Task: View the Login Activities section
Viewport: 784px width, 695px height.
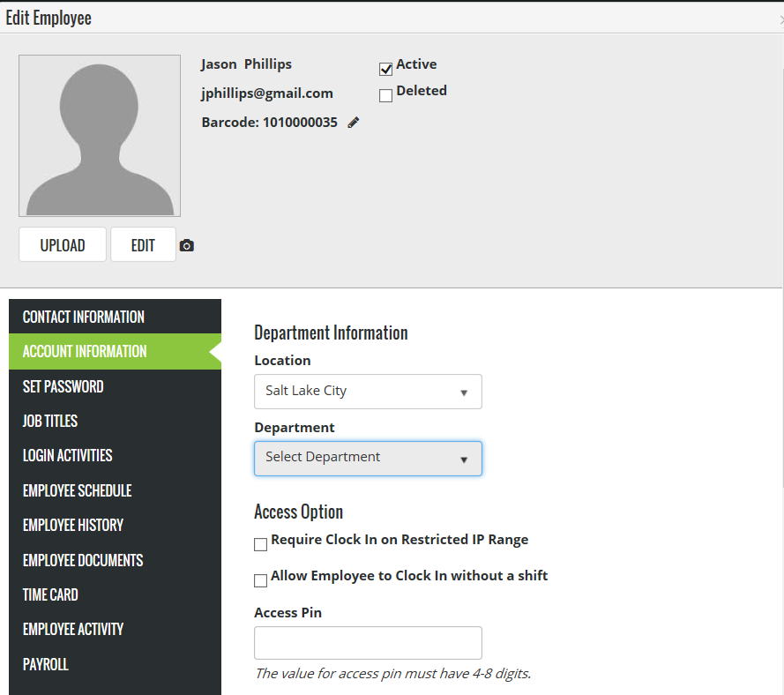Action: click(x=68, y=456)
